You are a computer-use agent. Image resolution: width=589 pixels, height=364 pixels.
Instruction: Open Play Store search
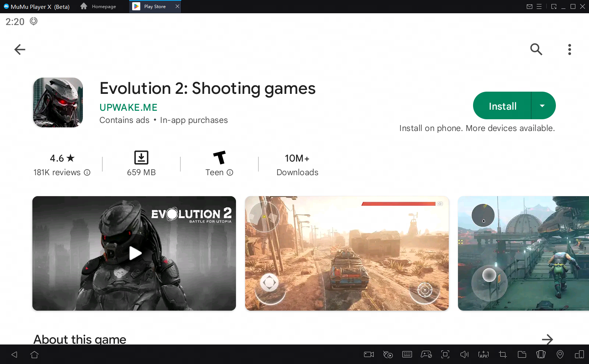tap(536, 49)
